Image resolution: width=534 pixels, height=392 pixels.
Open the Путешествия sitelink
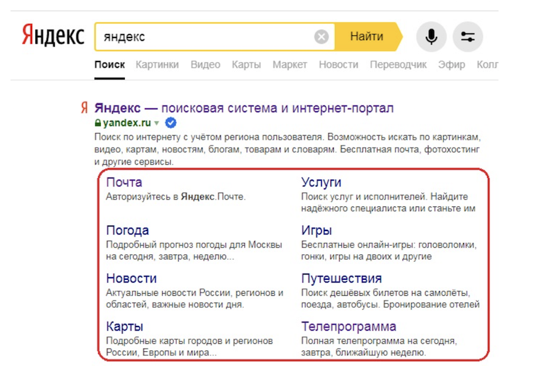coord(342,278)
